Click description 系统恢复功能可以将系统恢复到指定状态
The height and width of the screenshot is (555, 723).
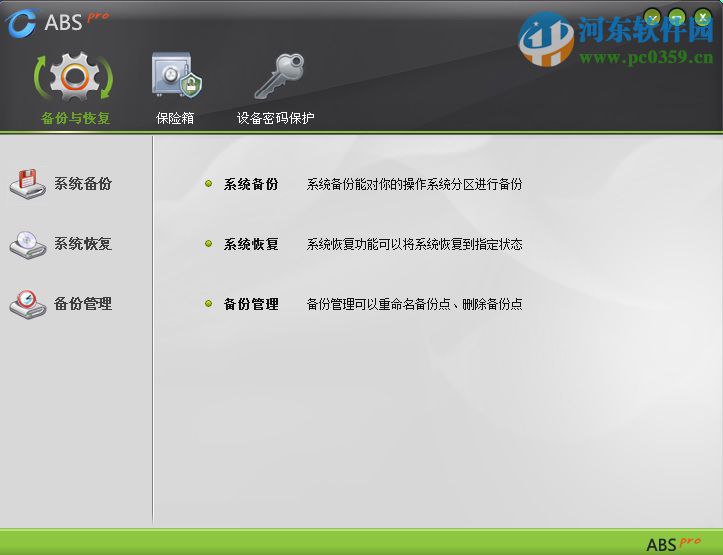click(x=414, y=244)
